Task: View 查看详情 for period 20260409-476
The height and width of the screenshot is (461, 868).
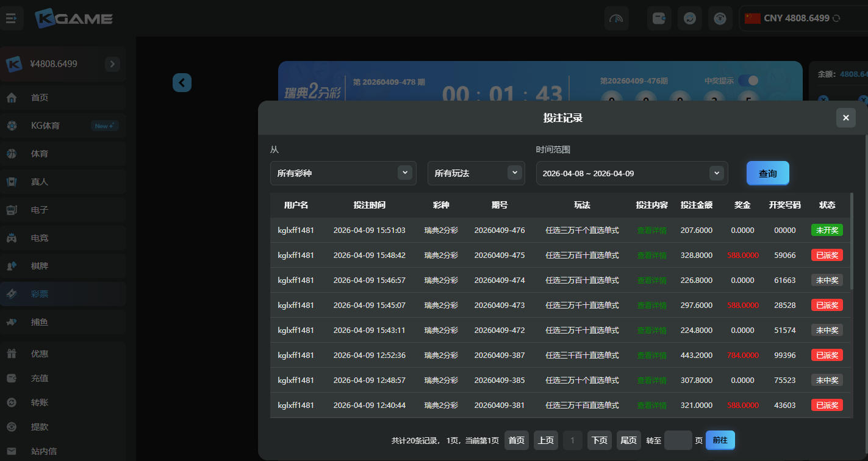Action: (651, 230)
